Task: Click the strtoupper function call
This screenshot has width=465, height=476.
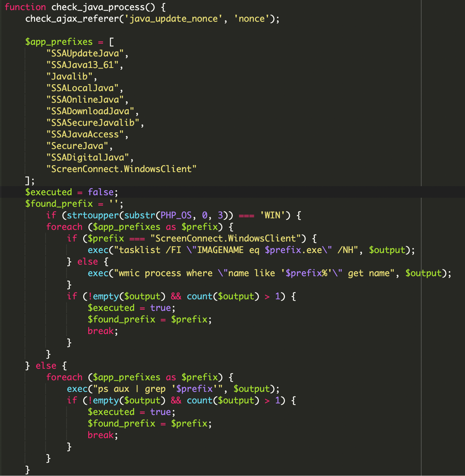Action: coord(93,215)
